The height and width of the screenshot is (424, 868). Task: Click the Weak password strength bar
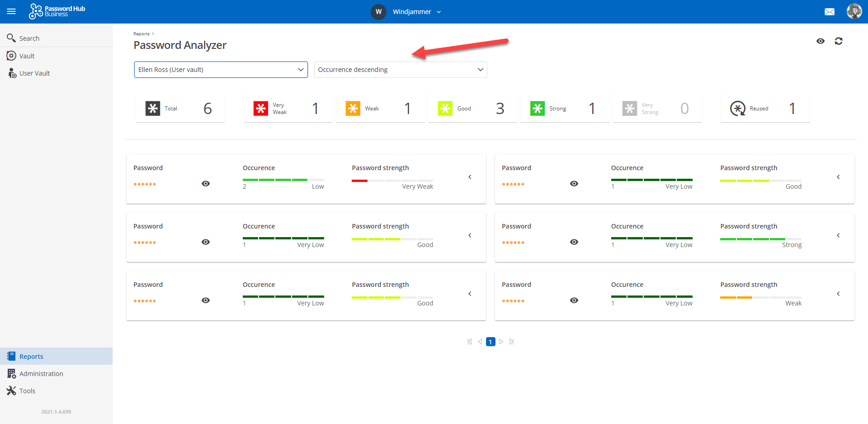click(760, 297)
